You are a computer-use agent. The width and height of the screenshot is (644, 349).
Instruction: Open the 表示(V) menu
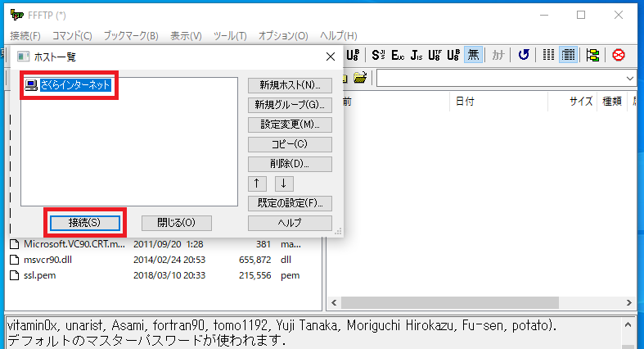click(186, 36)
